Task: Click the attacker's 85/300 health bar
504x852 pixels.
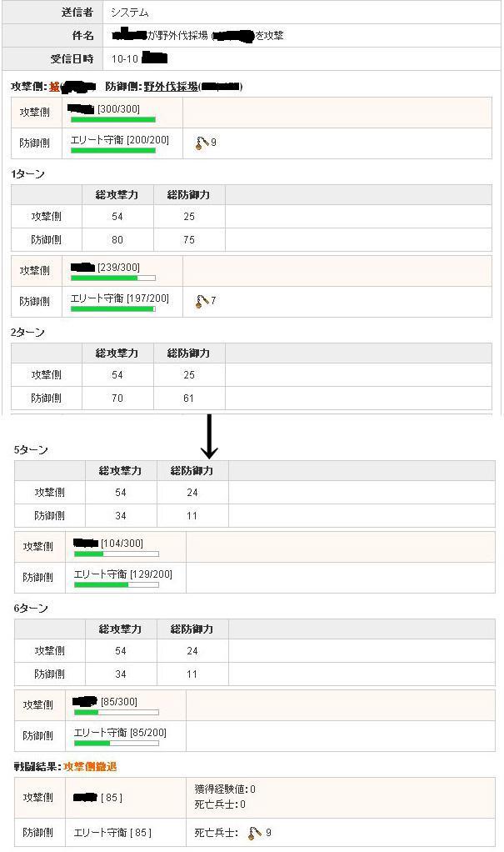Action: tap(116, 712)
